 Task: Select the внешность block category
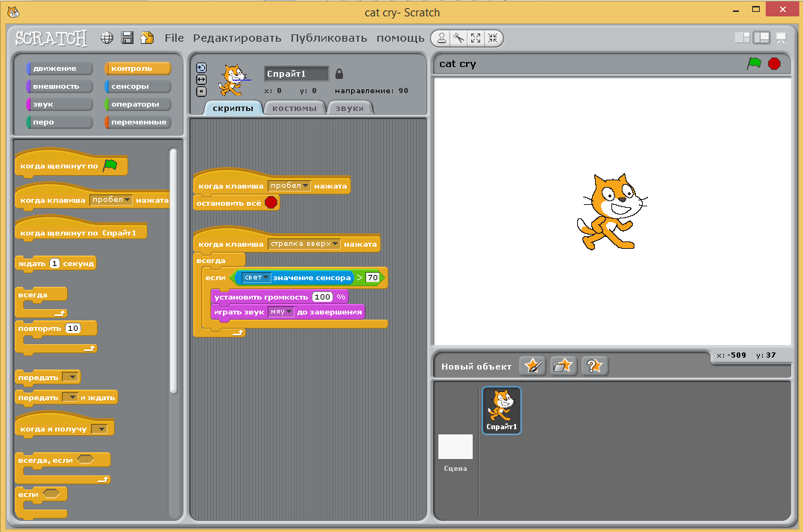point(60,86)
